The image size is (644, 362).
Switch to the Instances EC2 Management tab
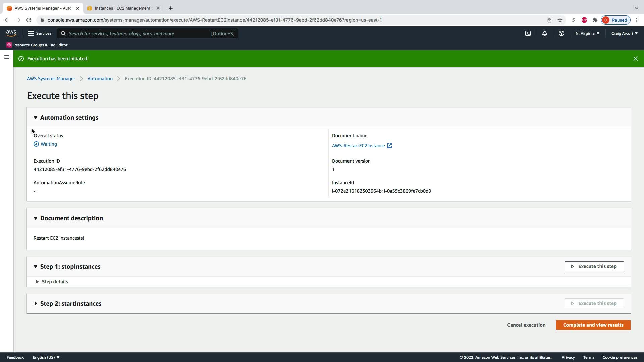tap(123, 8)
